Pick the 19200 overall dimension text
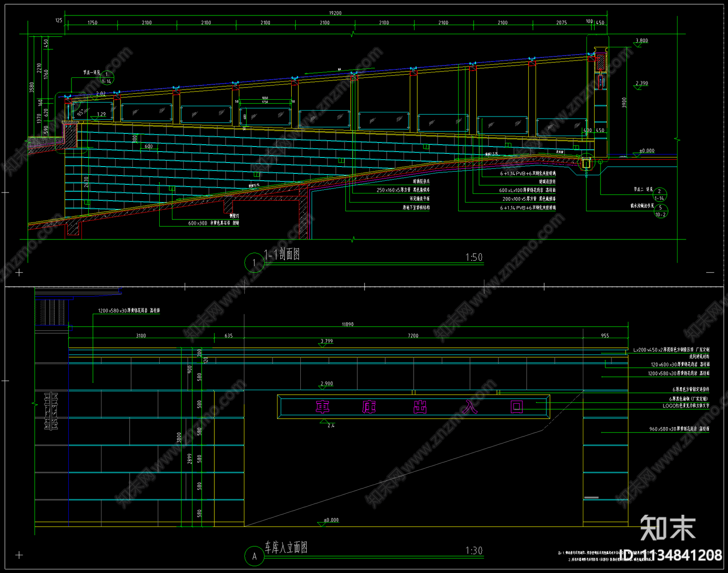 (x=335, y=13)
